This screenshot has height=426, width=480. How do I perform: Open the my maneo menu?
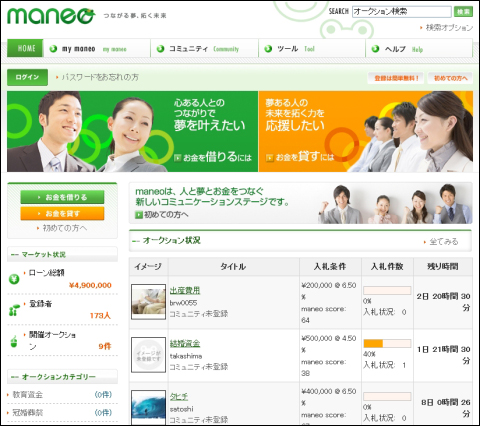click(x=97, y=48)
